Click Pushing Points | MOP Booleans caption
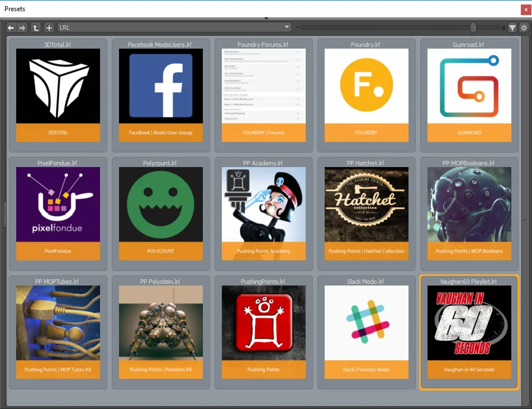532x409 pixels. pos(469,251)
